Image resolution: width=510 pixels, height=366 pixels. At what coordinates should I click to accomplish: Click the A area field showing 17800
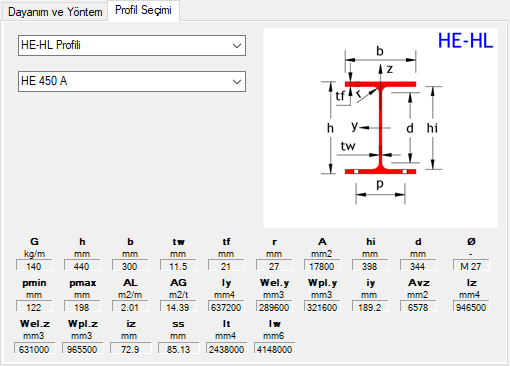click(322, 266)
